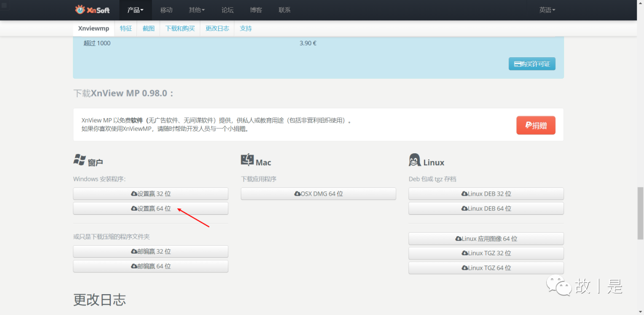Download Linux DEB 32 位 package
644x315 pixels.
tap(486, 194)
